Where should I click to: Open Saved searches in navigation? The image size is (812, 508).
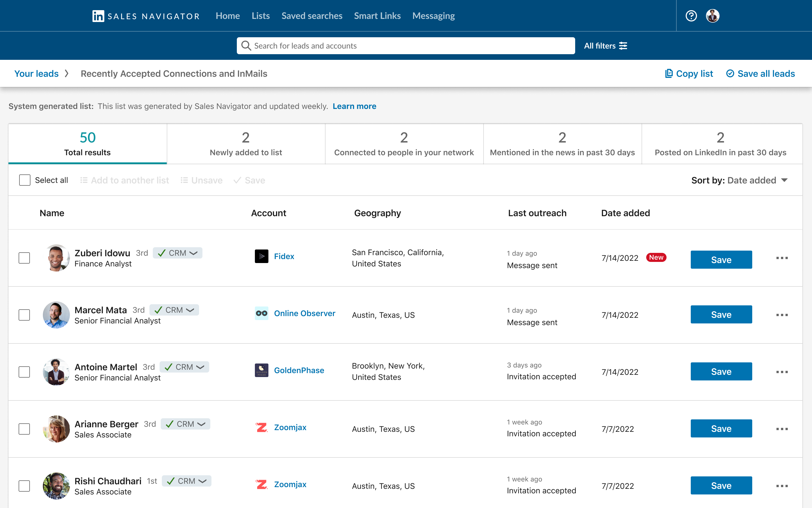click(x=312, y=16)
